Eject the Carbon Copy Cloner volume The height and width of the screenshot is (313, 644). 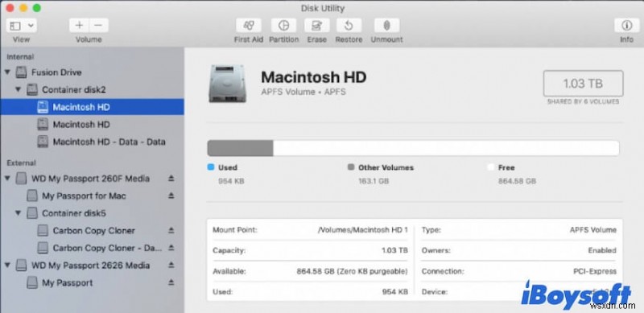(171, 231)
